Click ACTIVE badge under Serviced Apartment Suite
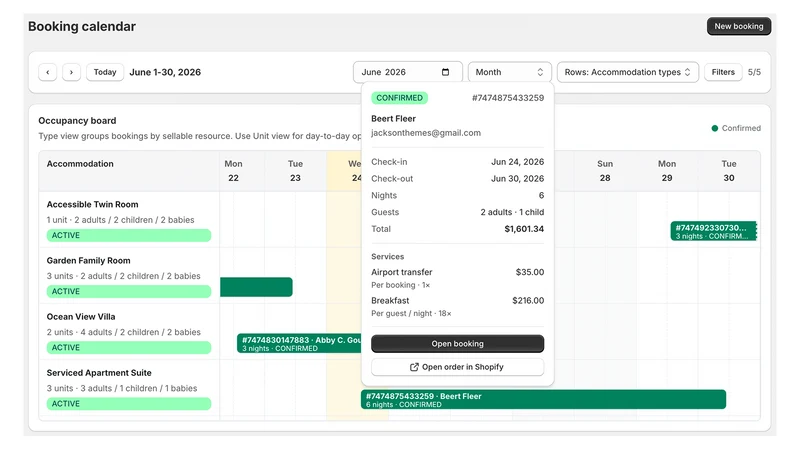This screenshot has width=800, height=450. [x=129, y=404]
